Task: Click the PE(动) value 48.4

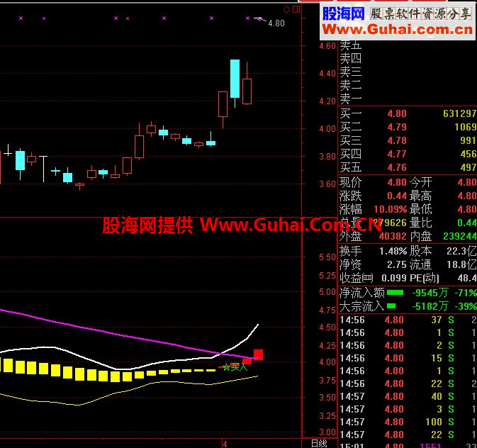Action: point(467,278)
